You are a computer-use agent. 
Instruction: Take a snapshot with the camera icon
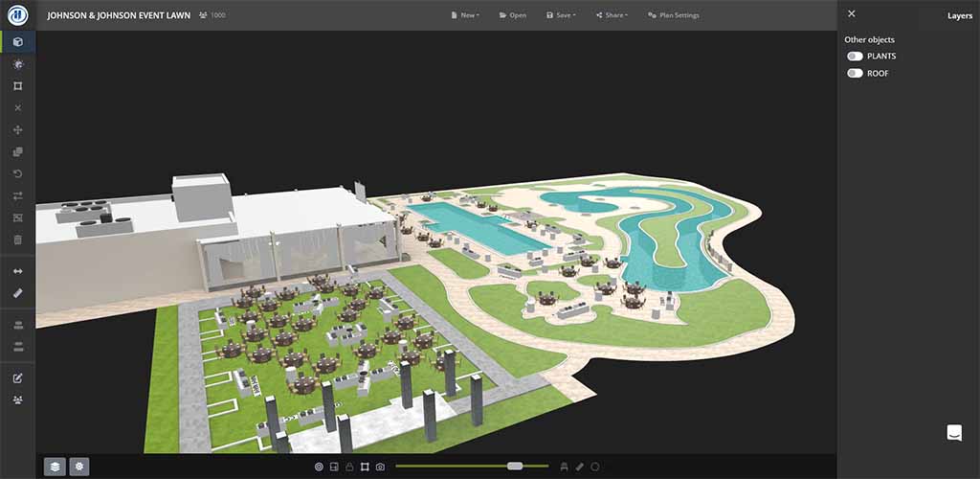tap(380, 467)
